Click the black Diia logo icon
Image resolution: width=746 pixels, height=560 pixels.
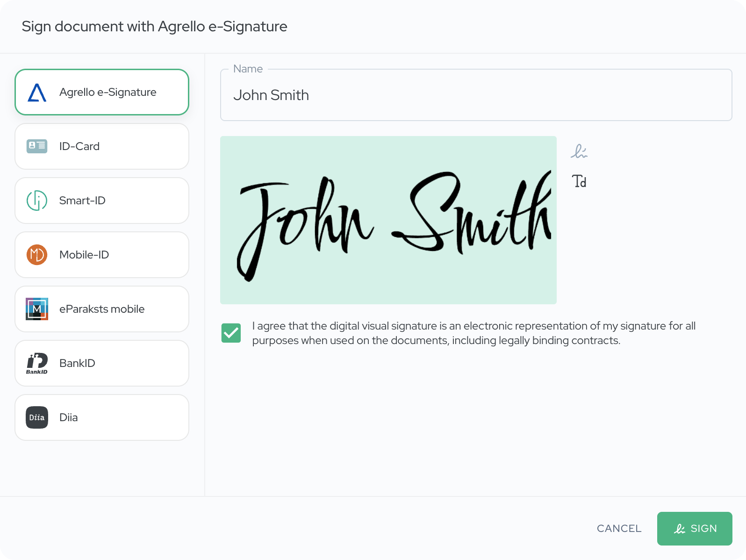(x=37, y=417)
